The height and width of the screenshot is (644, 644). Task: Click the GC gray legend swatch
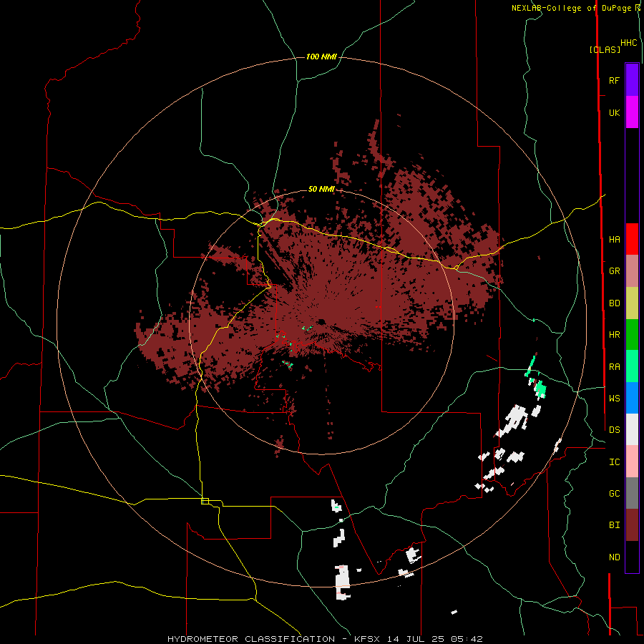(632, 493)
